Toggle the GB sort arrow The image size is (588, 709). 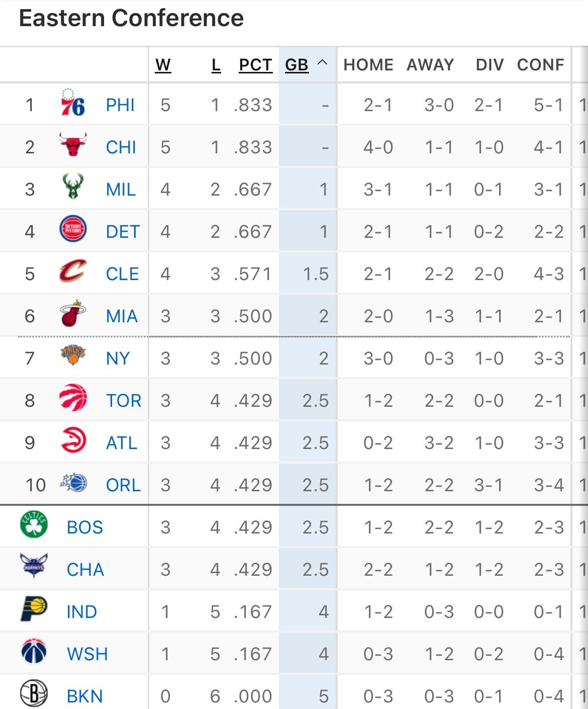(x=323, y=63)
